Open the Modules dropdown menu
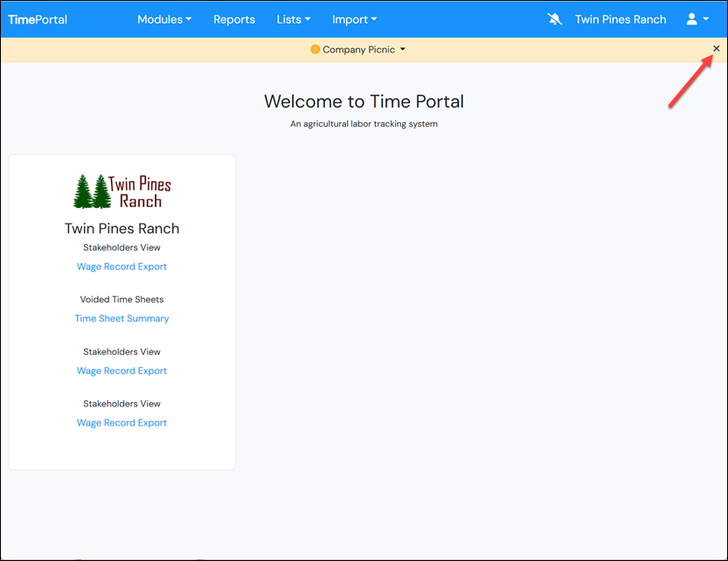The height and width of the screenshot is (561, 728). pyautogui.click(x=164, y=19)
